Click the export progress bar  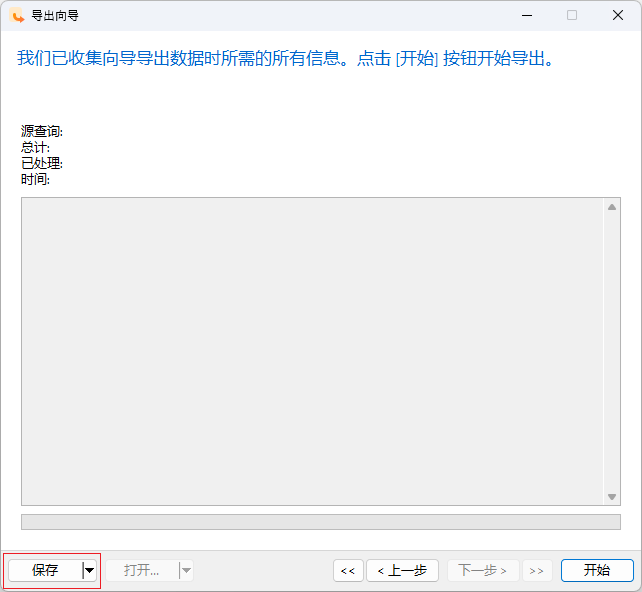(x=321, y=522)
